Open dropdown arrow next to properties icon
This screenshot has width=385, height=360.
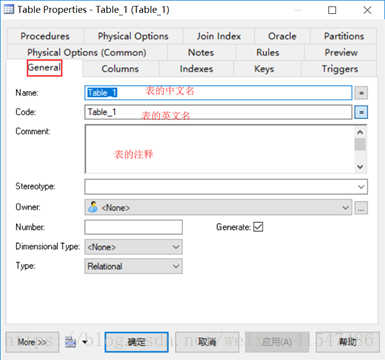(x=85, y=342)
